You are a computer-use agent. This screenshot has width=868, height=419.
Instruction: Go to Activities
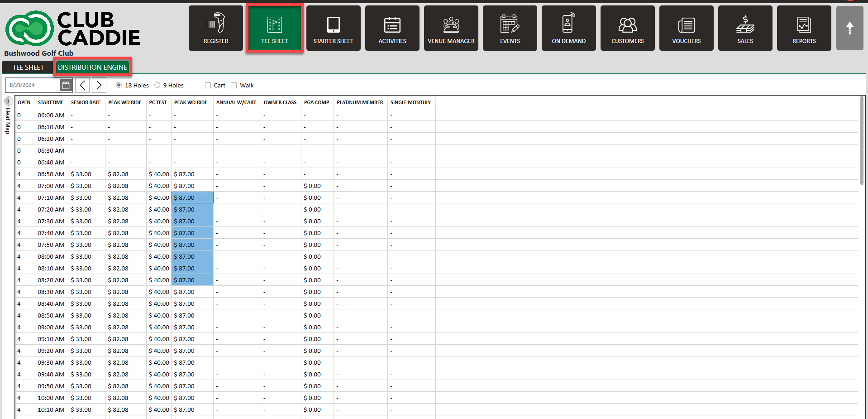coord(392,28)
